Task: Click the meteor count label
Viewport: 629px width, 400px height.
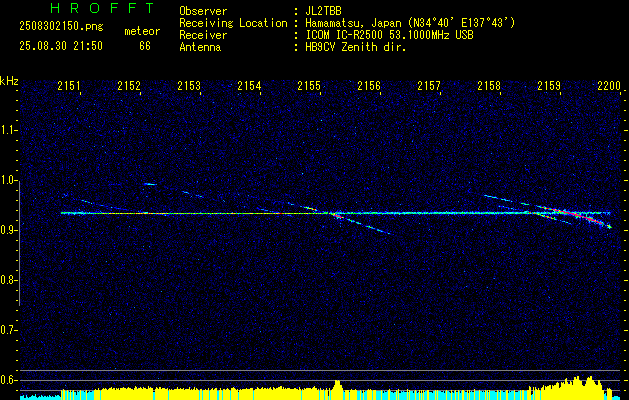Action: click(x=142, y=31)
